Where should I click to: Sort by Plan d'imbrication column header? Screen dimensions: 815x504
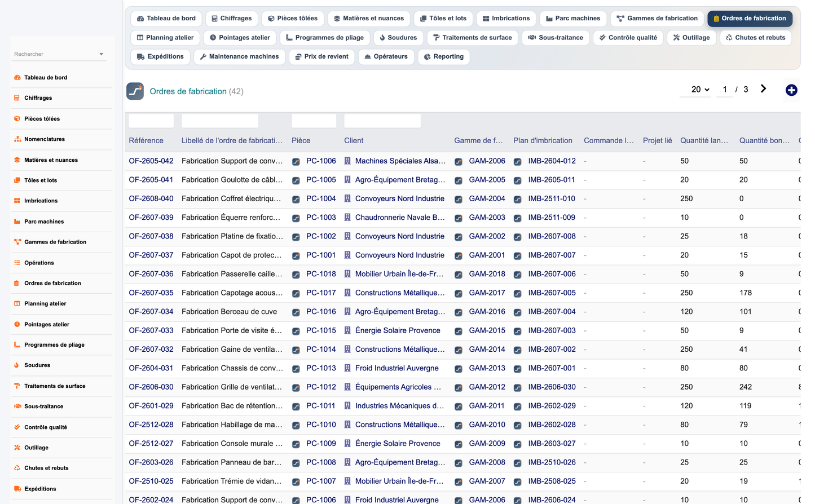click(x=543, y=141)
